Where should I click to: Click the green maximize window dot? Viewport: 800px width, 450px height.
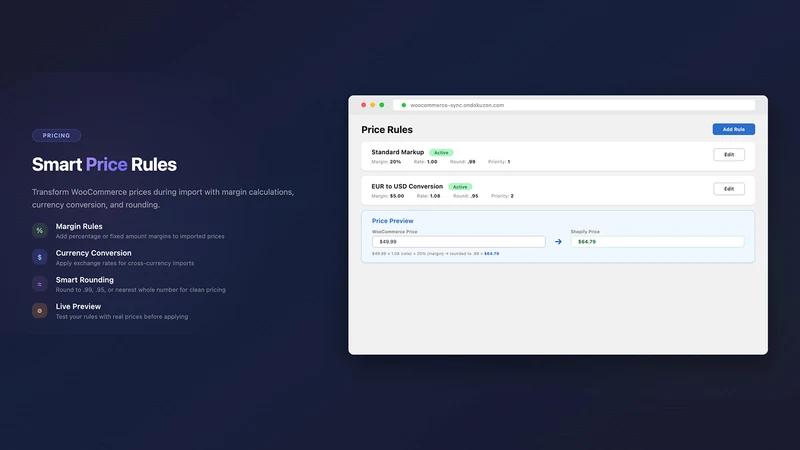click(x=382, y=105)
